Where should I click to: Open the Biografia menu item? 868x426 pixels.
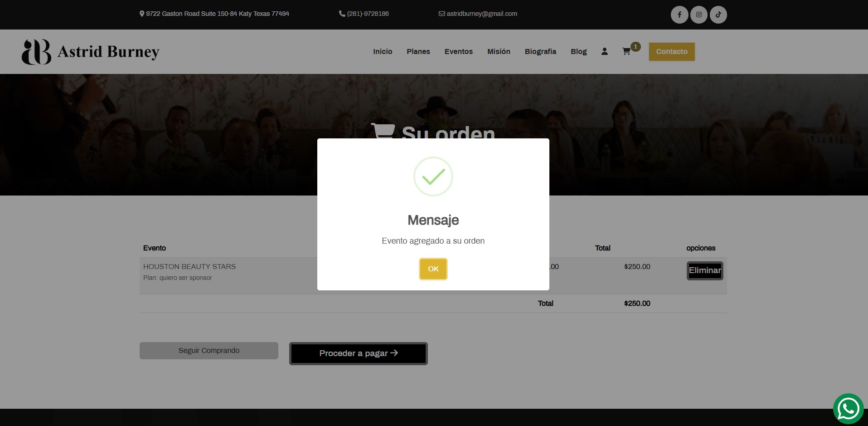540,52
